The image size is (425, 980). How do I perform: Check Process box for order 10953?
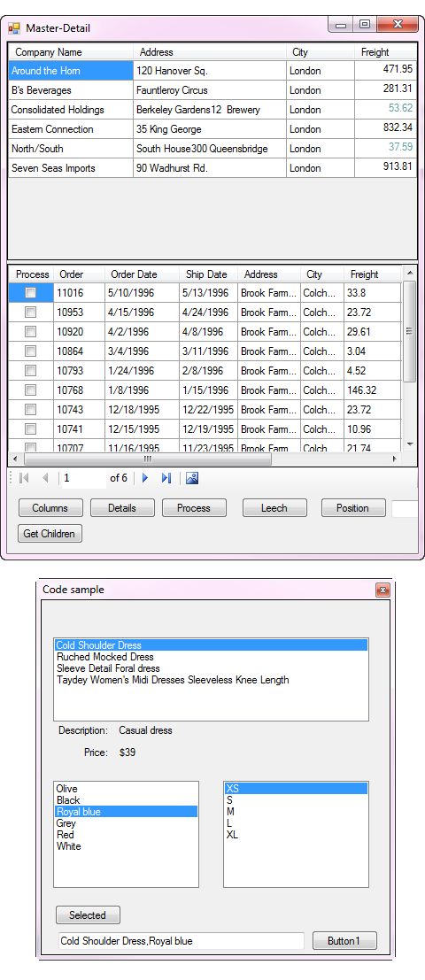(x=31, y=312)
